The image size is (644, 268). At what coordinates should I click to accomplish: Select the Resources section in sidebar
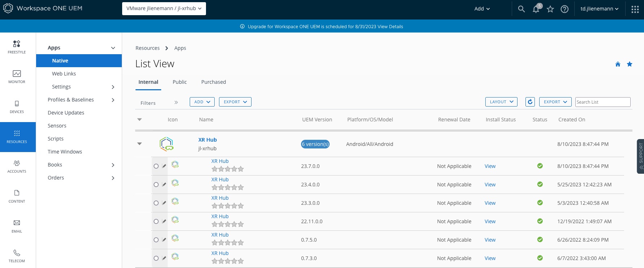(x=17, y=137)
